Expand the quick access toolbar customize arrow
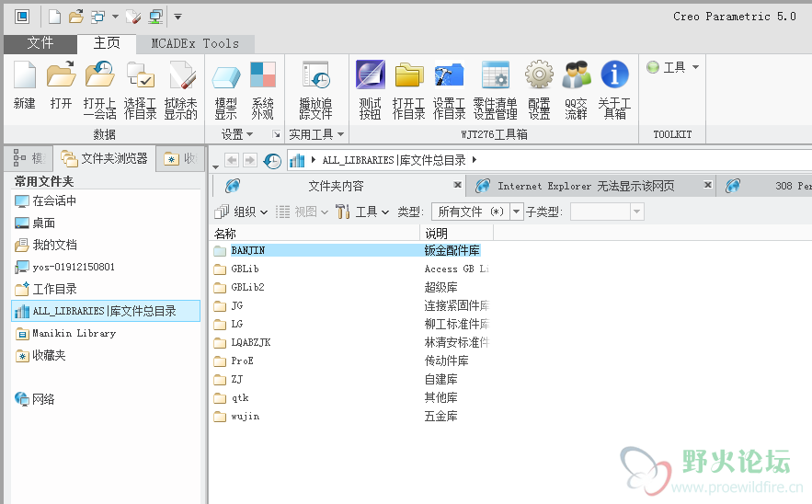This screenshot has width=812, height=504. [x=177, y=17]
